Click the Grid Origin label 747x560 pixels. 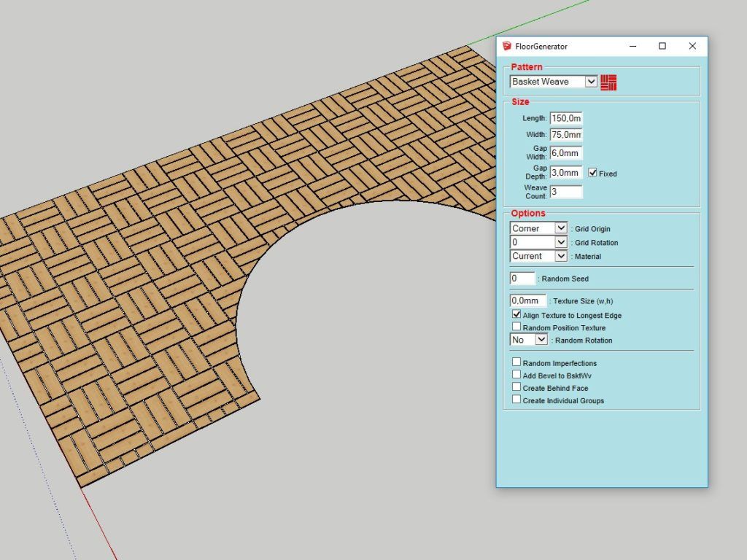(x=592, y=229)
